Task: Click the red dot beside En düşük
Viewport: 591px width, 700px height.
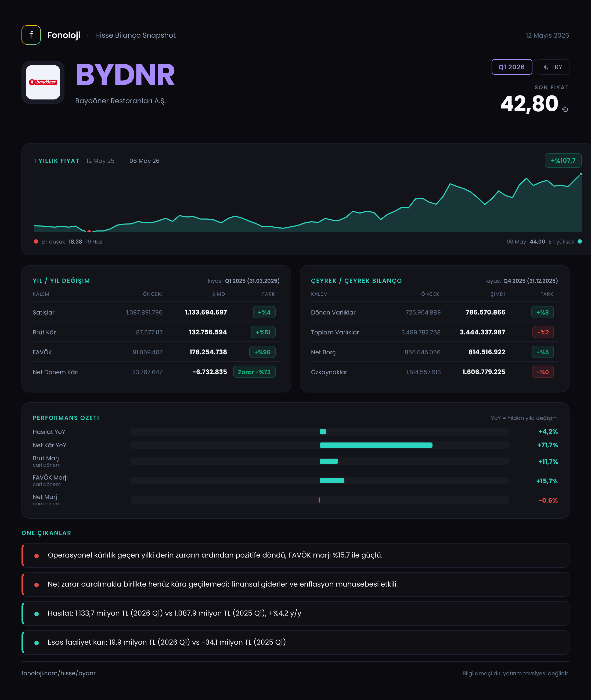Action: [36, 241]
